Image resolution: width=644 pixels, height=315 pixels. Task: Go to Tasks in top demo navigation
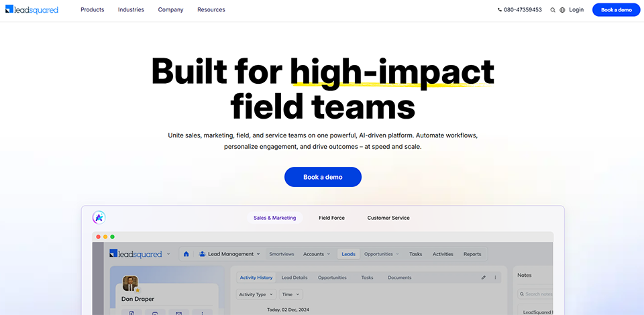click(416, 254)
